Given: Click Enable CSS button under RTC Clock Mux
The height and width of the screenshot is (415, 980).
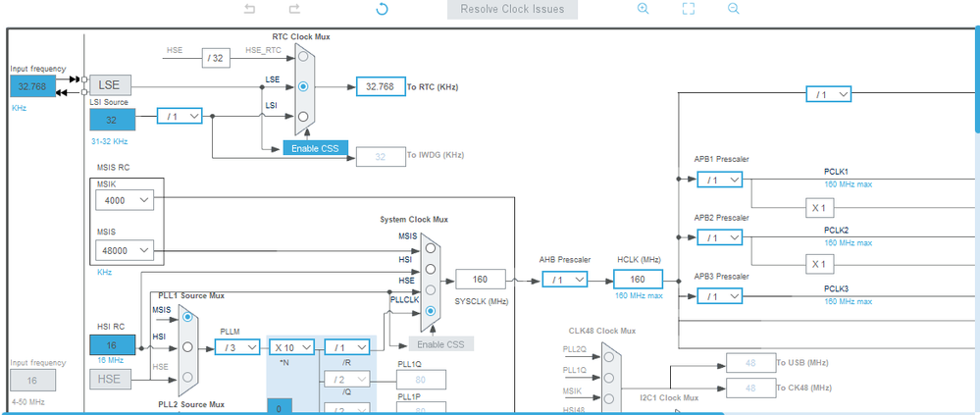Looking at the screenshot, I should [x=315, y=148].
